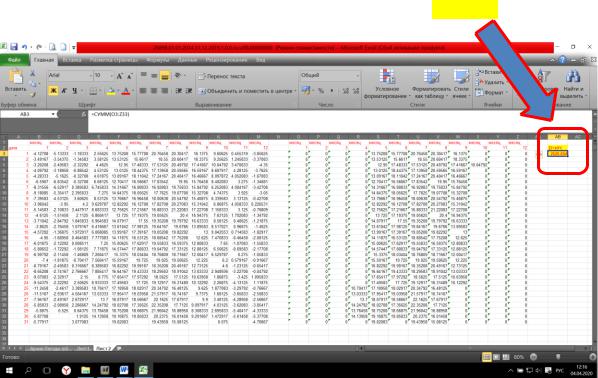Click Объединить и поместить в центре button

246,91
